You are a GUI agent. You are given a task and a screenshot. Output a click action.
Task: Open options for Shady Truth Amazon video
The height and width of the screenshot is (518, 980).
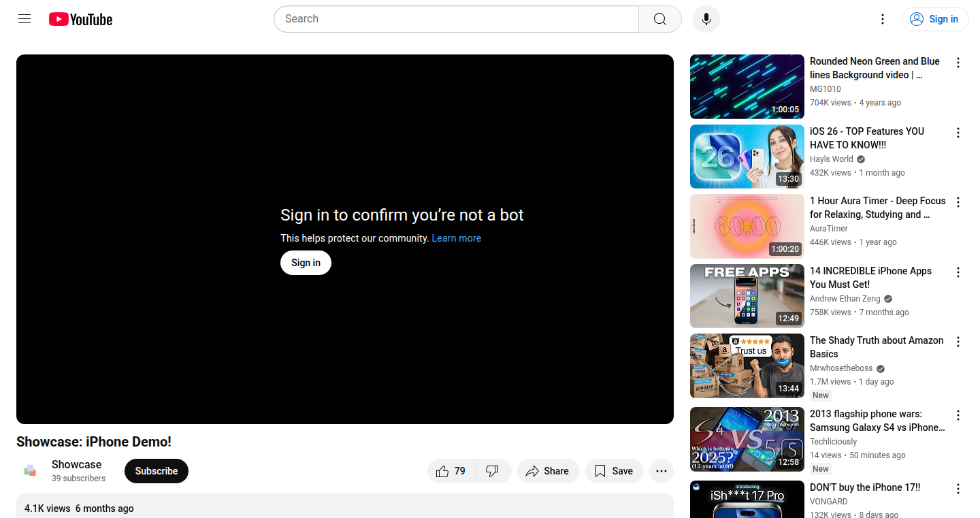pos(958,342)
